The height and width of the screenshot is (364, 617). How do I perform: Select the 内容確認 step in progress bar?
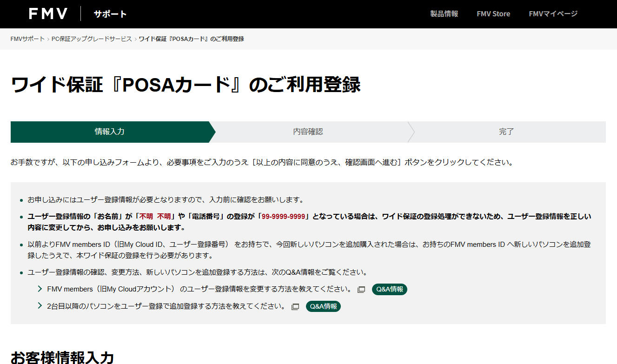tap(308, 132)
